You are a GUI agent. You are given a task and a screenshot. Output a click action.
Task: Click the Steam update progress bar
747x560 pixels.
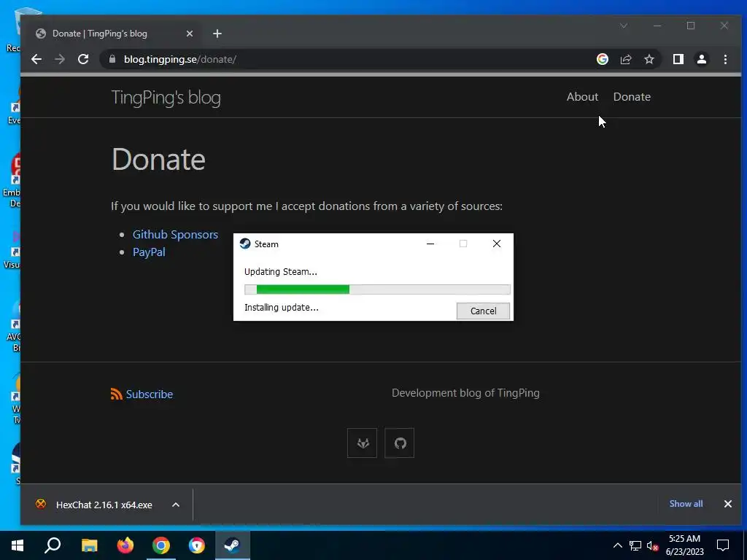click(377, 289)
